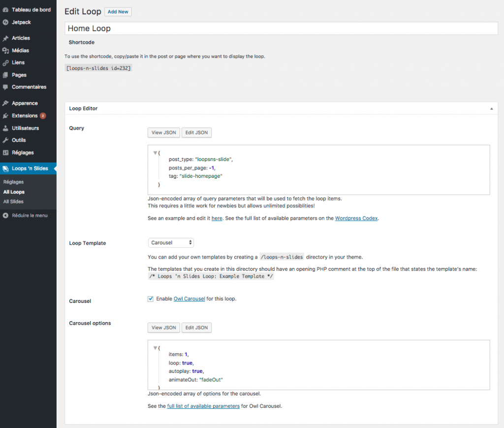Open Extensions plugin icon

click(5, 116)
